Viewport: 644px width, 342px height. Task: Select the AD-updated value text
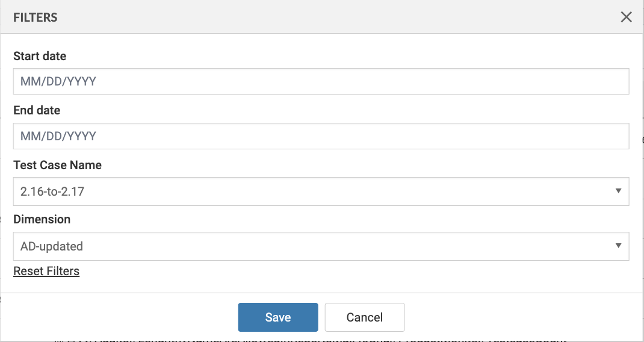(52, 246)
